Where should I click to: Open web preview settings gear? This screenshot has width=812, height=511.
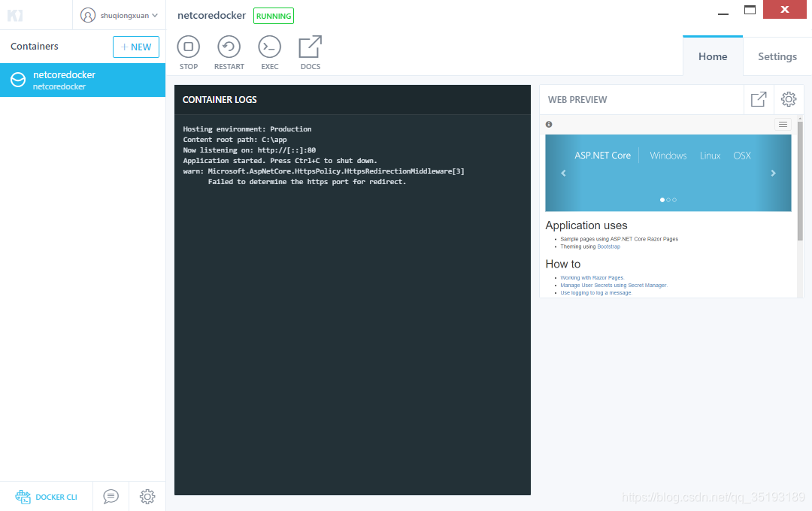pyautogui.click(x=789, y=99)
